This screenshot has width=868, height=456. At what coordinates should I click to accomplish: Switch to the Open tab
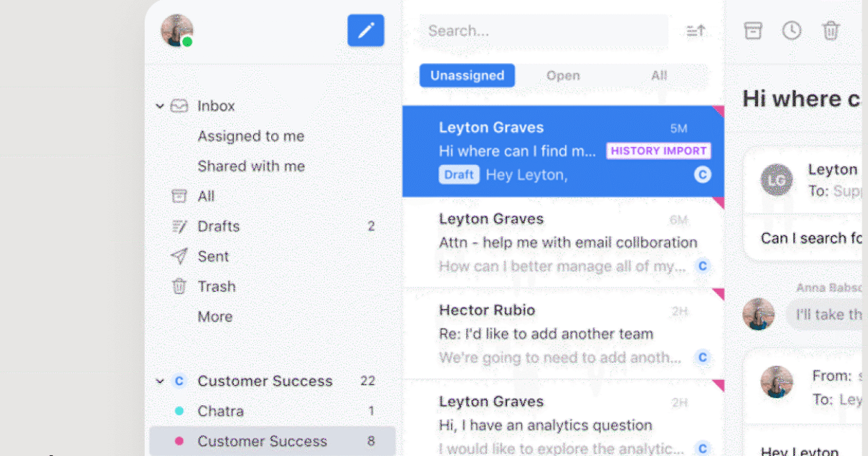tap(563, 75)
